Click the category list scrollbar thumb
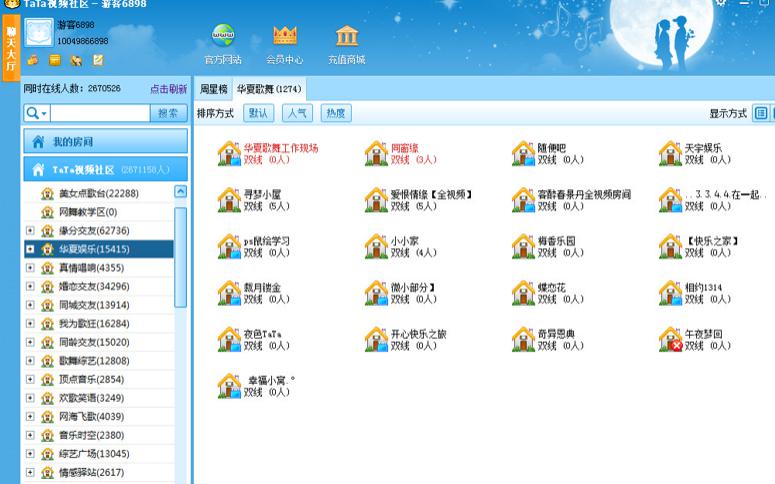Screen dimensions: 775x484 coord(180,257)
